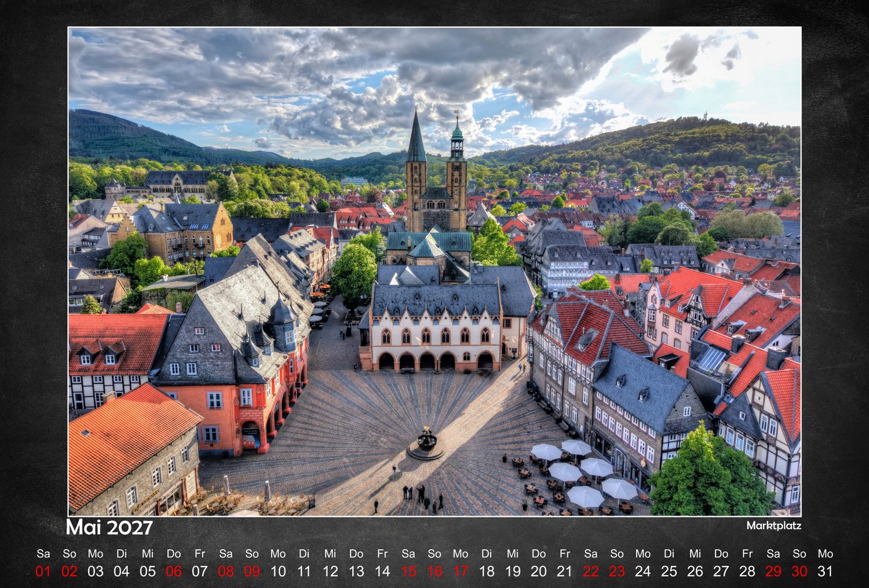Select date 12 in the calendar row

point(330,571)
